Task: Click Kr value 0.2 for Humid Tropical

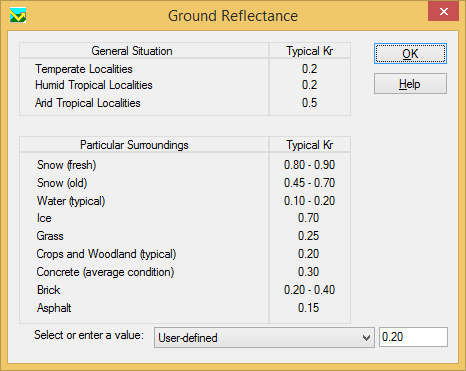Action: tap(309, 85)
